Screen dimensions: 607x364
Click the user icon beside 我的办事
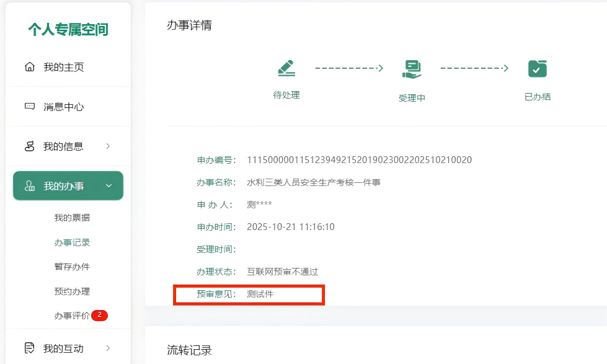point(29,186)
